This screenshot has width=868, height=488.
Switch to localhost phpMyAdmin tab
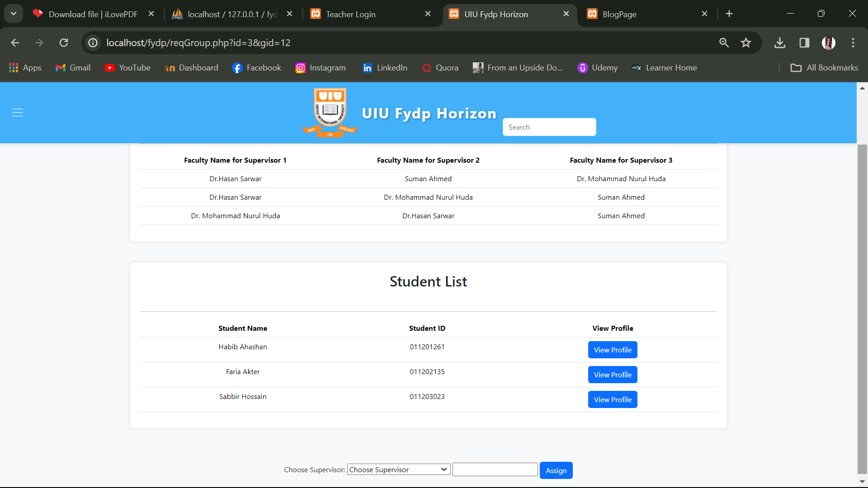coord(232,14)
